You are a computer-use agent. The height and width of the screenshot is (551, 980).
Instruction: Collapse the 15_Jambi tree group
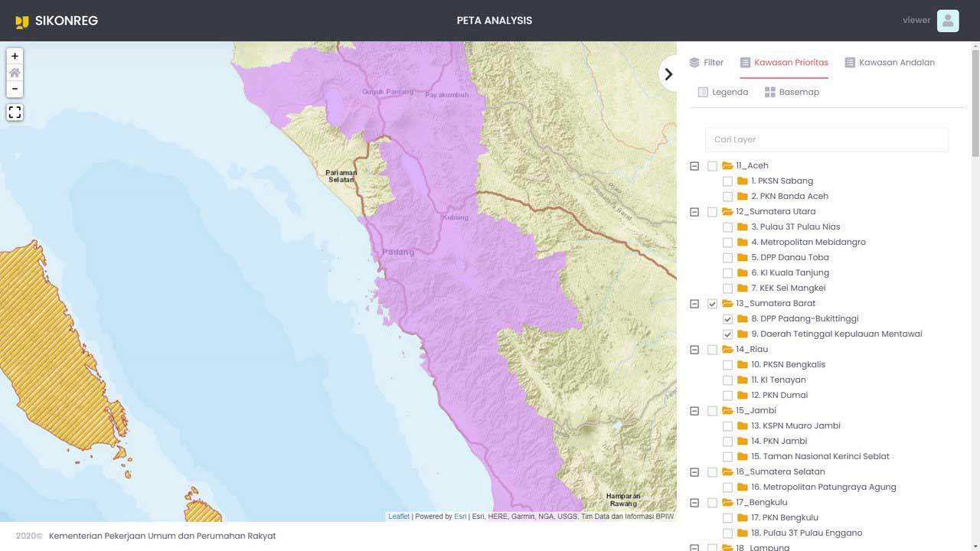pos(694,411)
